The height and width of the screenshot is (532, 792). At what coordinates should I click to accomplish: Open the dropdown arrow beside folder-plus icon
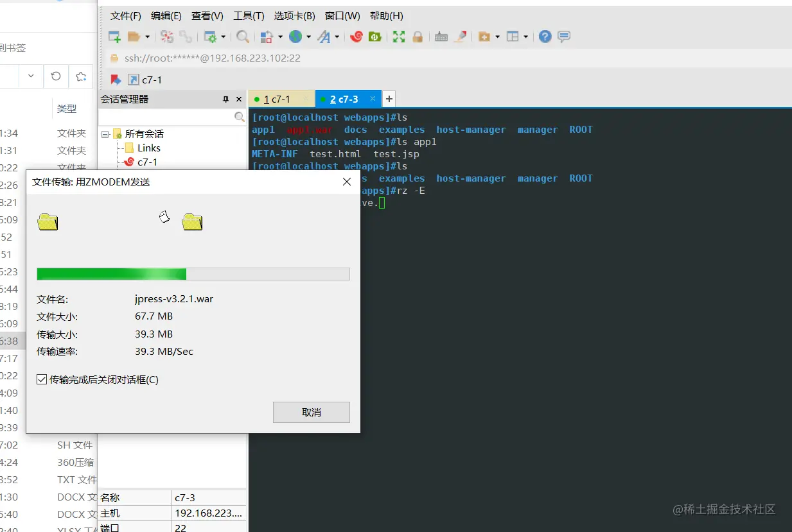[497, 37]
